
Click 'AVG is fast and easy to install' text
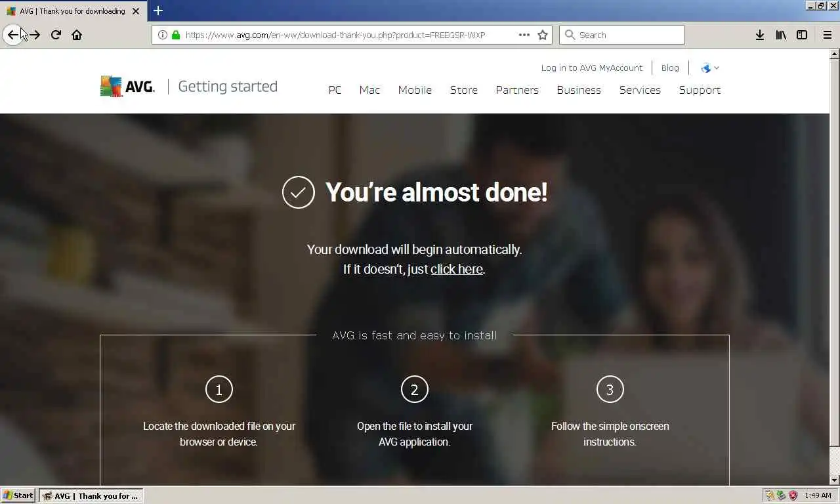click(415, 335)
